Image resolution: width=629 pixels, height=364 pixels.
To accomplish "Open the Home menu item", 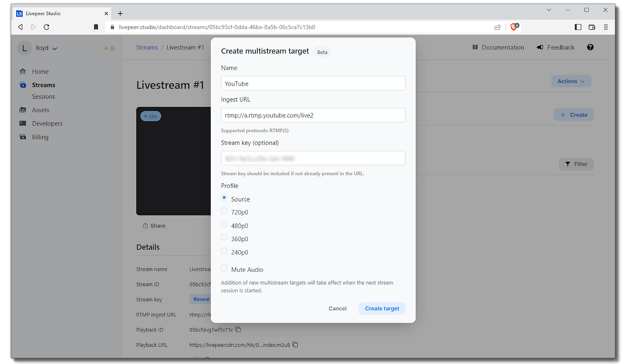I will tap(40, 71).
